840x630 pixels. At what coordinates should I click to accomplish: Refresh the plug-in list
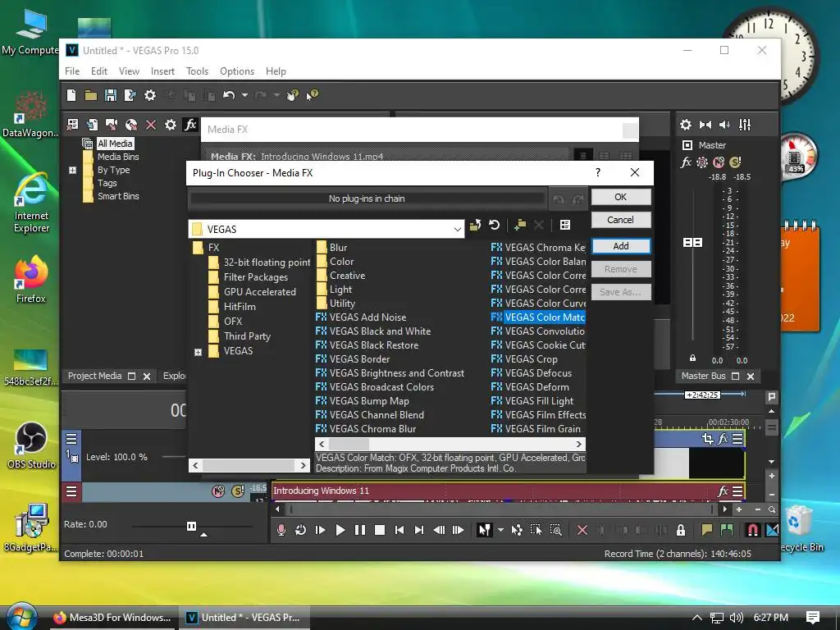click(494, 225)
